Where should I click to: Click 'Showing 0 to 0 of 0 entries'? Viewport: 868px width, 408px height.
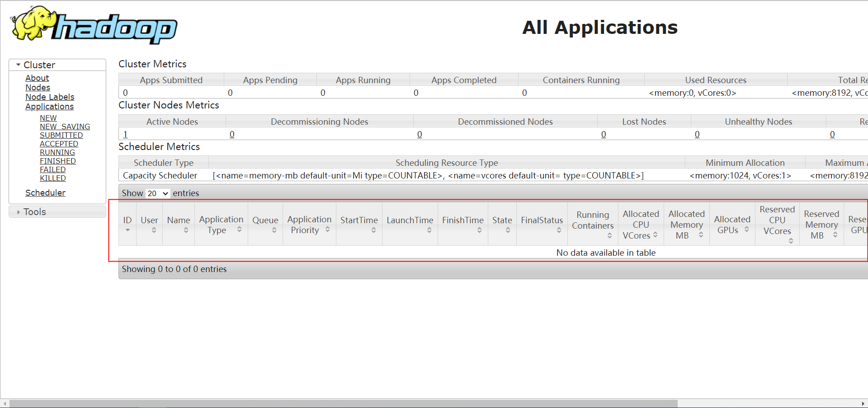point(174,269)
